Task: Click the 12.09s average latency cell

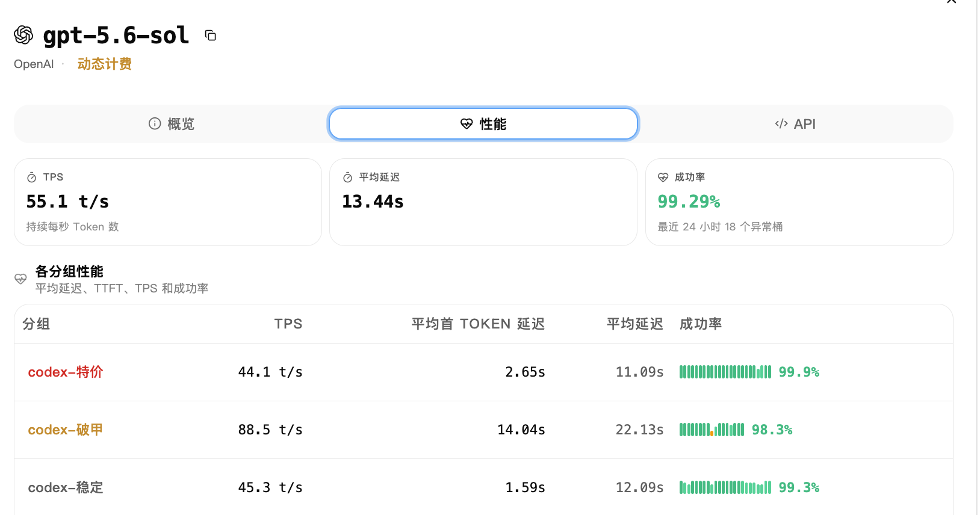Action: (639, 487)
